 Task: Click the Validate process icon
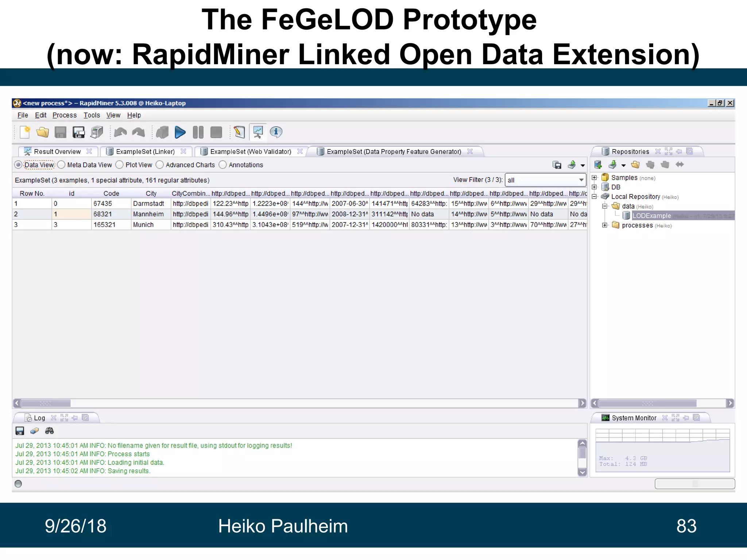(x=162, y=132)
